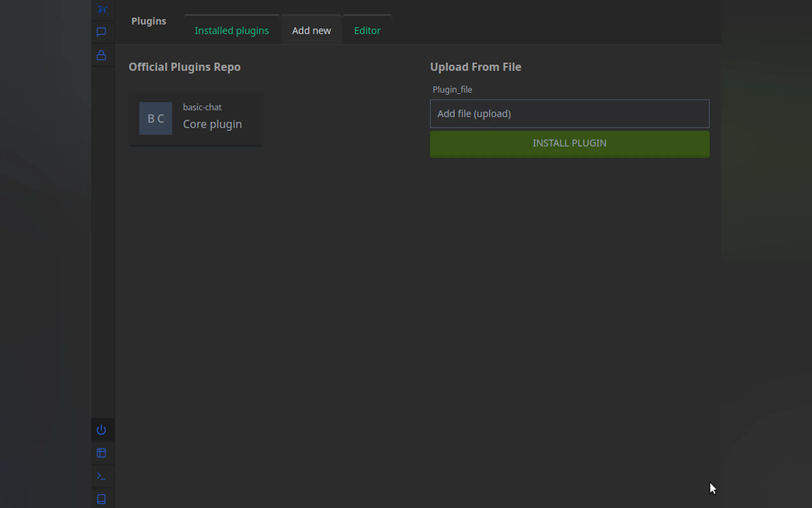Viewport: 812px width, 508px height.
Task: Open the chat speech-bubble icon
Action: pos(101,32)
